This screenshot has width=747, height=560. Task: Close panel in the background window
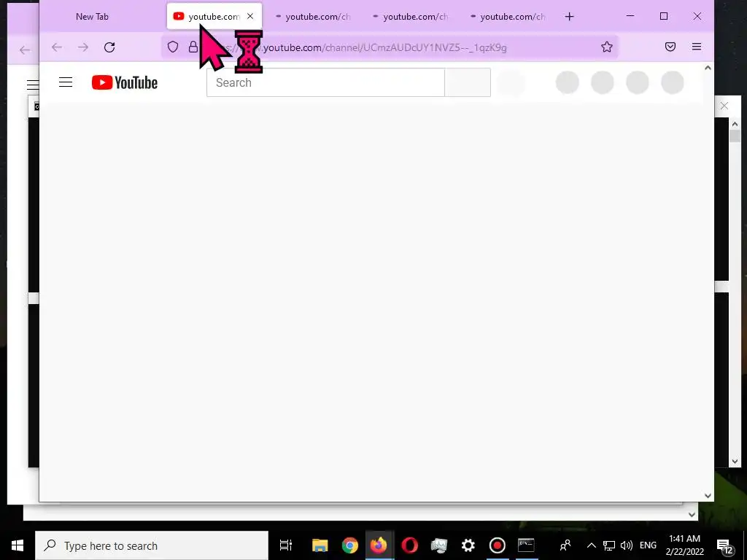point(724,106)
